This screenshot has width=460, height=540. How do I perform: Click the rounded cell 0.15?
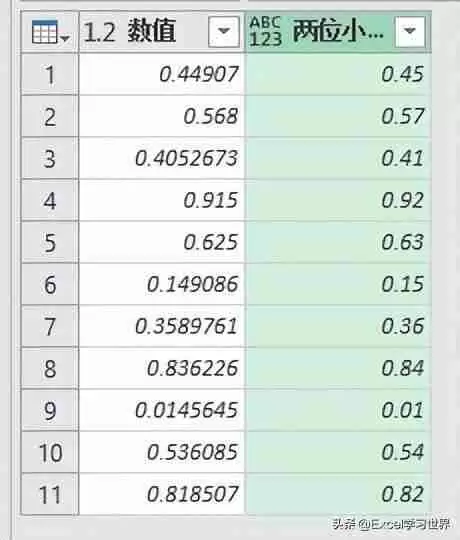click(x=338, y=284)
